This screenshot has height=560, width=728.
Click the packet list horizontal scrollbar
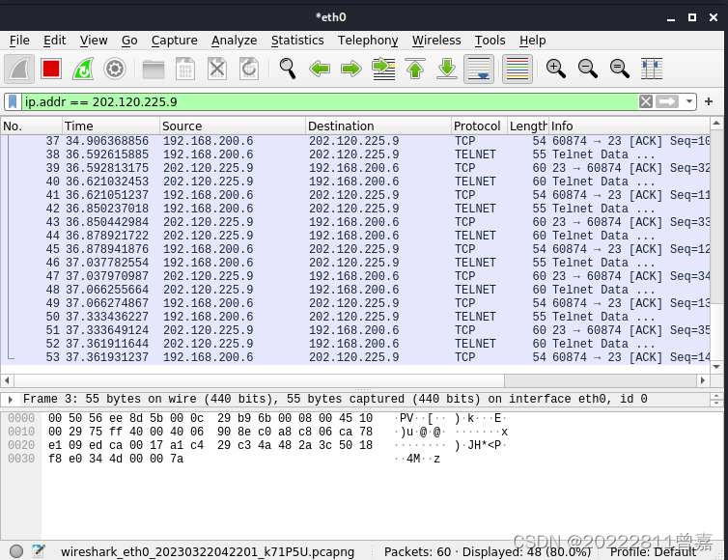(x=259, y=380)
